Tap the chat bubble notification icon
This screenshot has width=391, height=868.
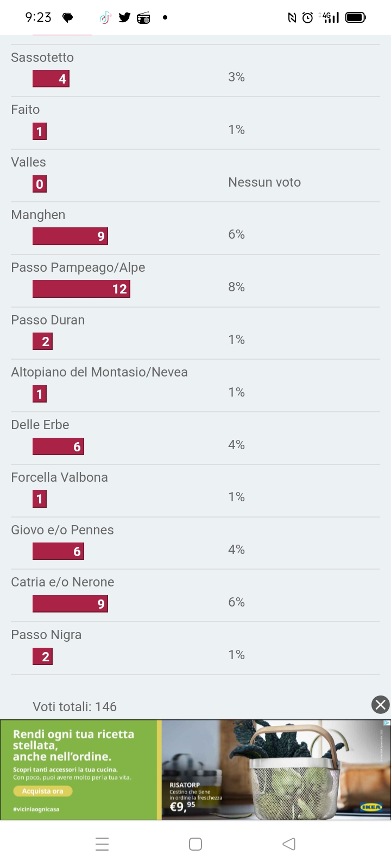[x=68, y=18]
